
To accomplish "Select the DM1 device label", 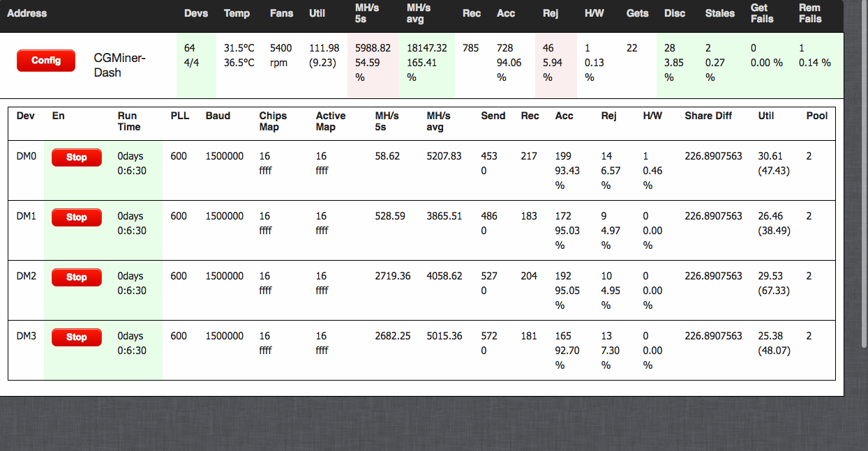I will pos(27,216).
